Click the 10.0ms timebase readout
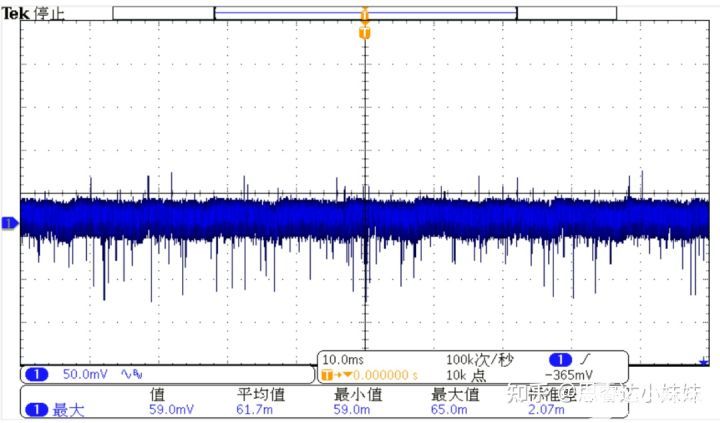 [343, 360]
